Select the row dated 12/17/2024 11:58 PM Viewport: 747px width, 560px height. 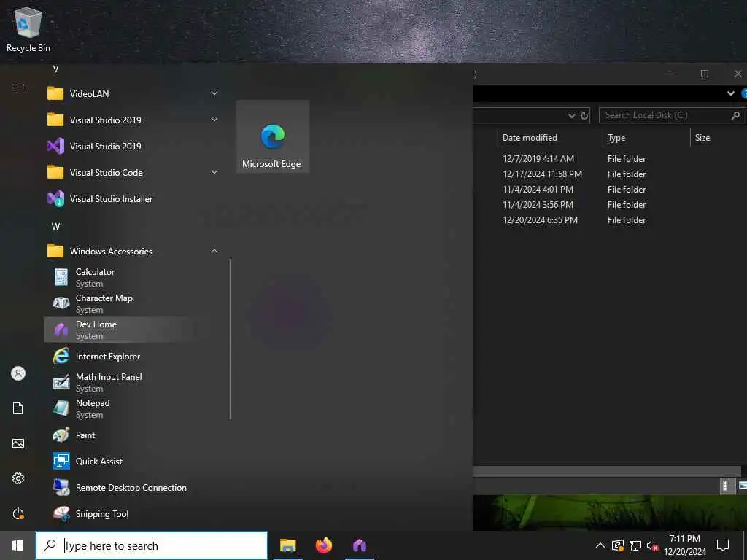[x=610, y=174]
